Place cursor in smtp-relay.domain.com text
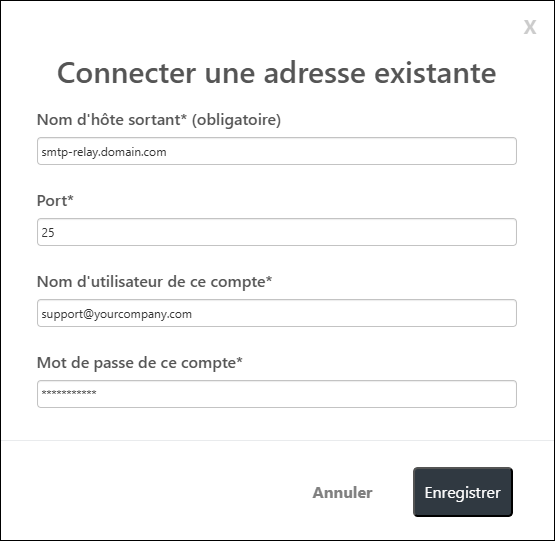 click(104, 152)
